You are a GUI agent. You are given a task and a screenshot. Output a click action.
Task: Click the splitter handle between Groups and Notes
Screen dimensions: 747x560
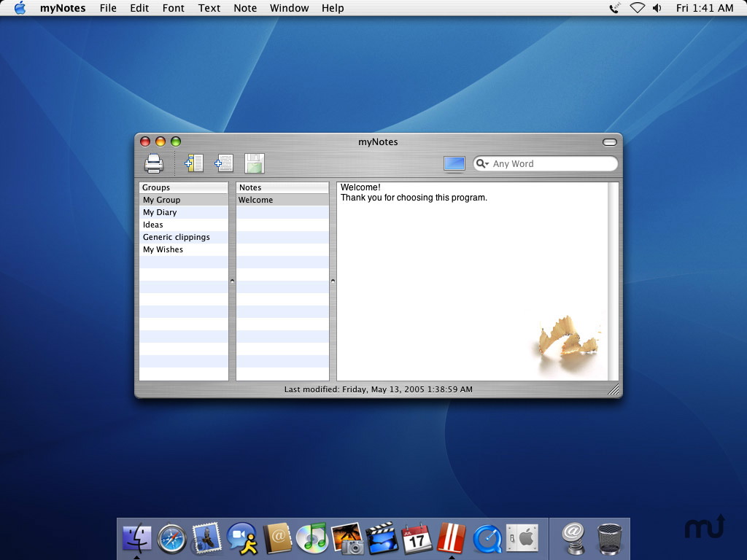pyautogui.click(x=233, y=281)
